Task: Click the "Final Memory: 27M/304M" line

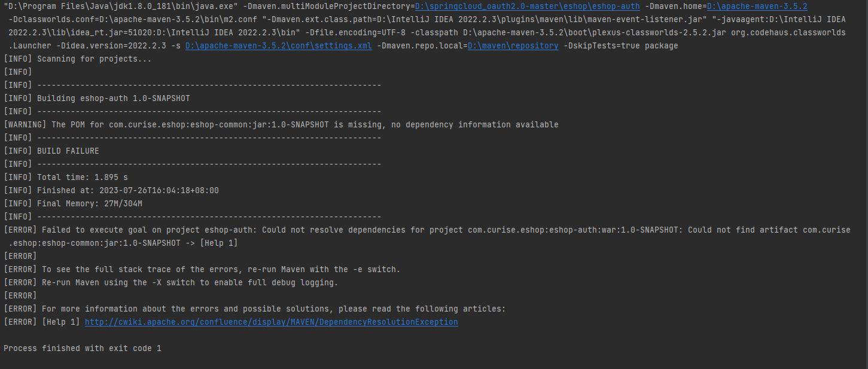Action: click(x=89, y=204)
